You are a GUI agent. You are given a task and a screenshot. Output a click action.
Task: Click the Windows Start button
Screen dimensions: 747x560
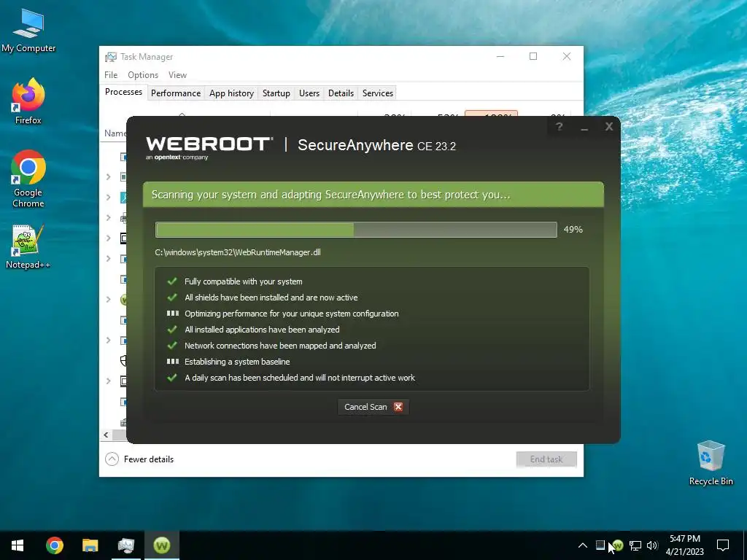coord(18,545)
